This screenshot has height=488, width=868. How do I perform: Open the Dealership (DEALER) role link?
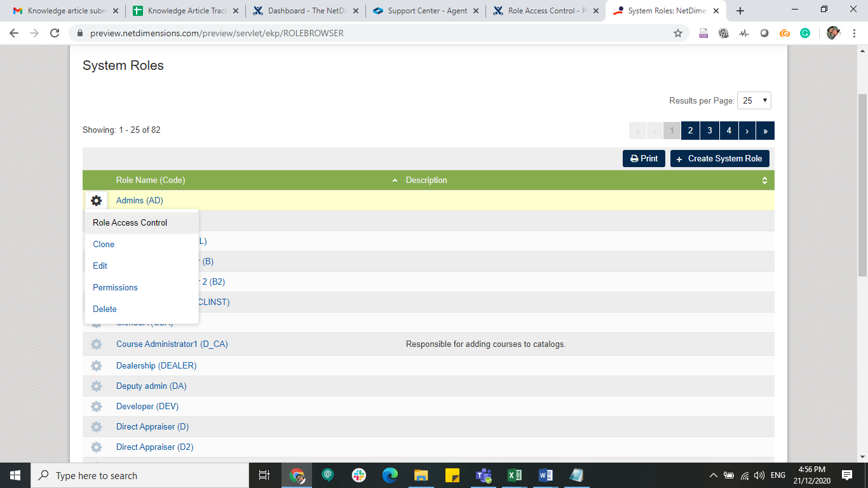[x=156, y=366]
